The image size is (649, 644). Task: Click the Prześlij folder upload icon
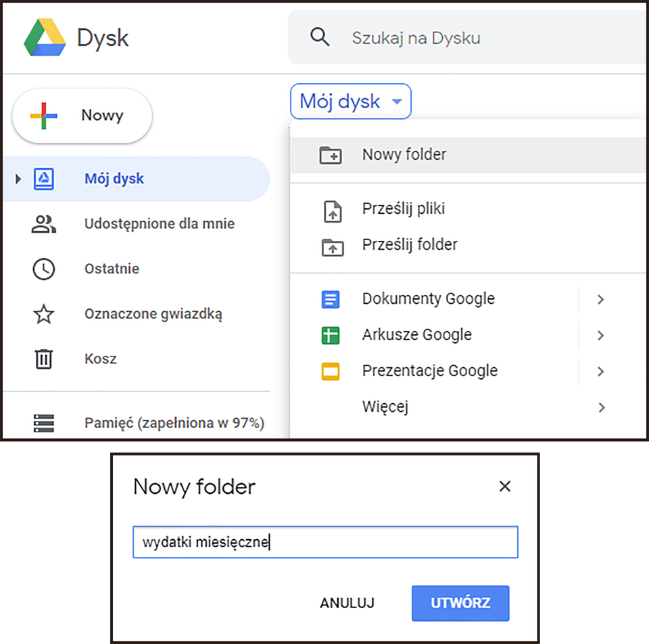[332, 245]
